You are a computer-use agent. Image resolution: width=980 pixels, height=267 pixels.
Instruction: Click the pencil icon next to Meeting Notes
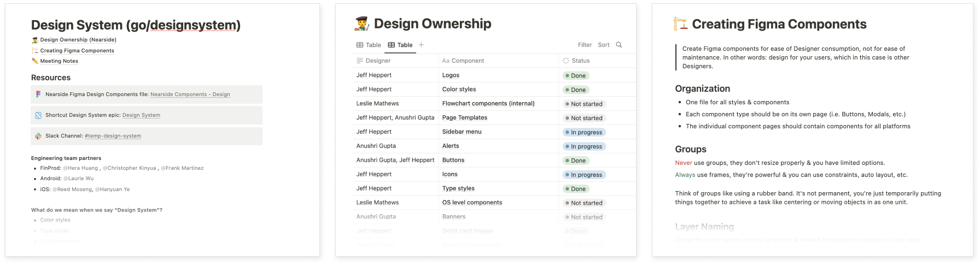coord(35,61)
